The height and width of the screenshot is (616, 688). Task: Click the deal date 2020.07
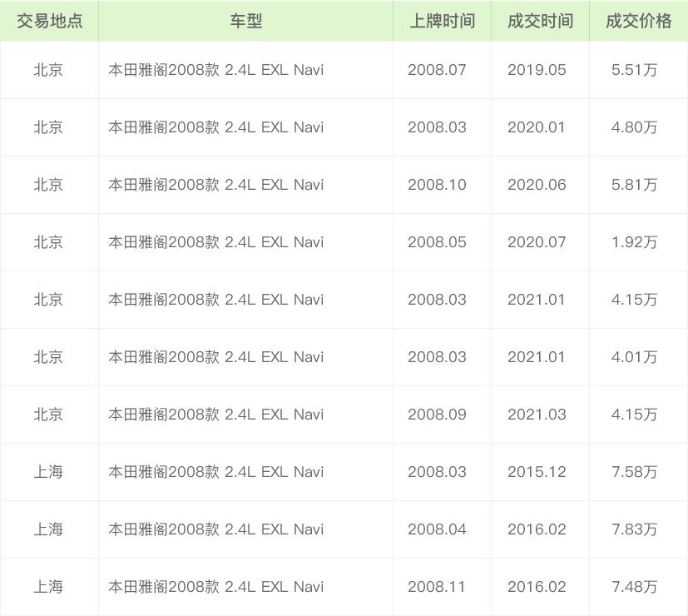[x=537, y=242]
